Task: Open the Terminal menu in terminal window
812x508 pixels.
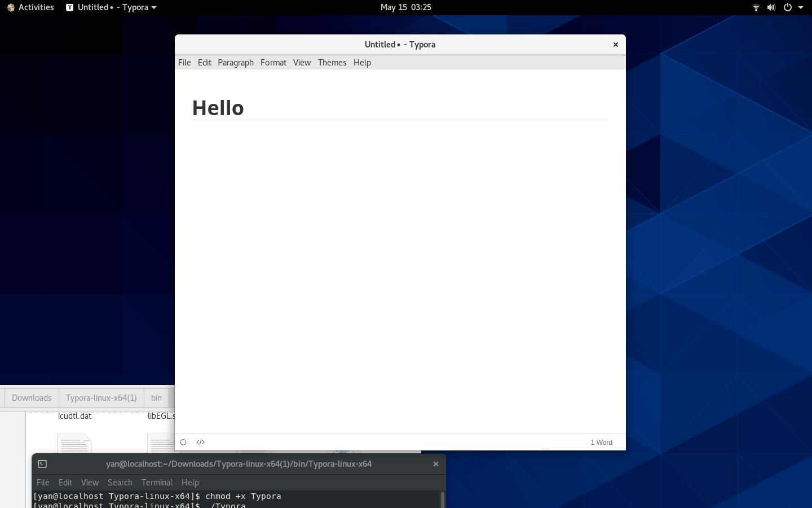Action: (x=157, y=483)
